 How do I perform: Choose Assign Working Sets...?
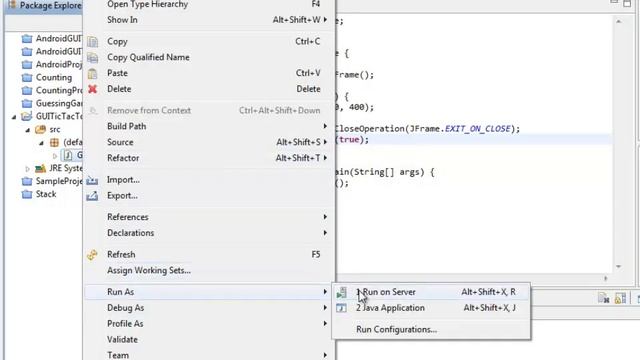(209, 271)
